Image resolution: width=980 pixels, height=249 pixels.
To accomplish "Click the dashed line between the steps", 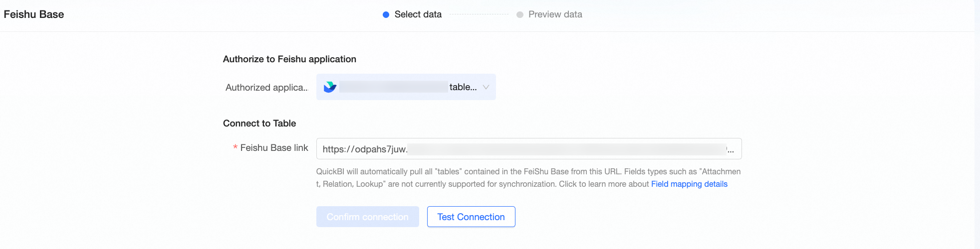I will [479, 14].
